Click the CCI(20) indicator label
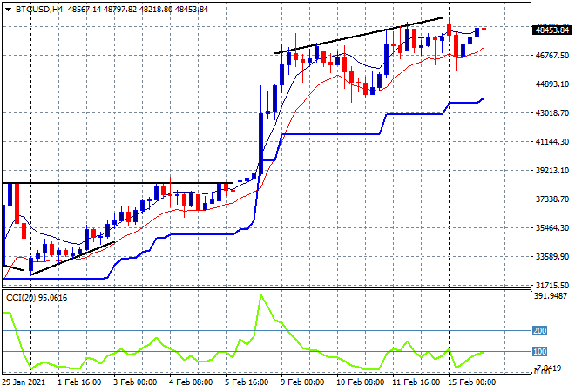 point(21,298)
